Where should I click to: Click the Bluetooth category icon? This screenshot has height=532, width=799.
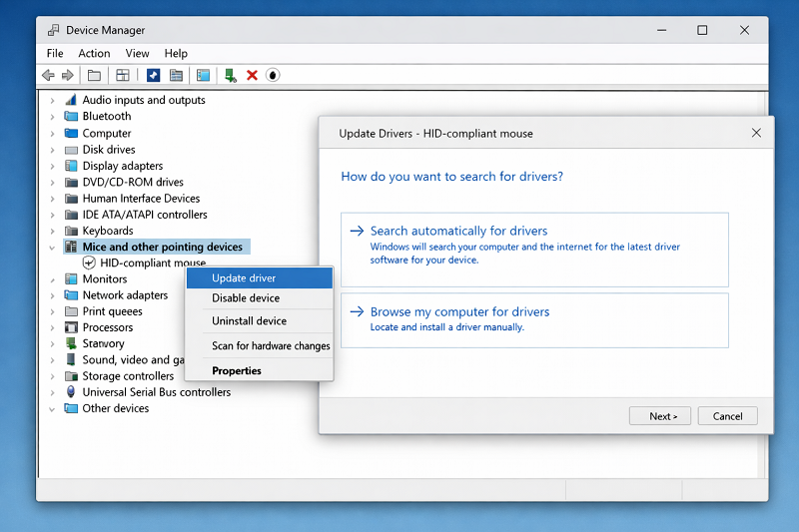coord(71,116)
